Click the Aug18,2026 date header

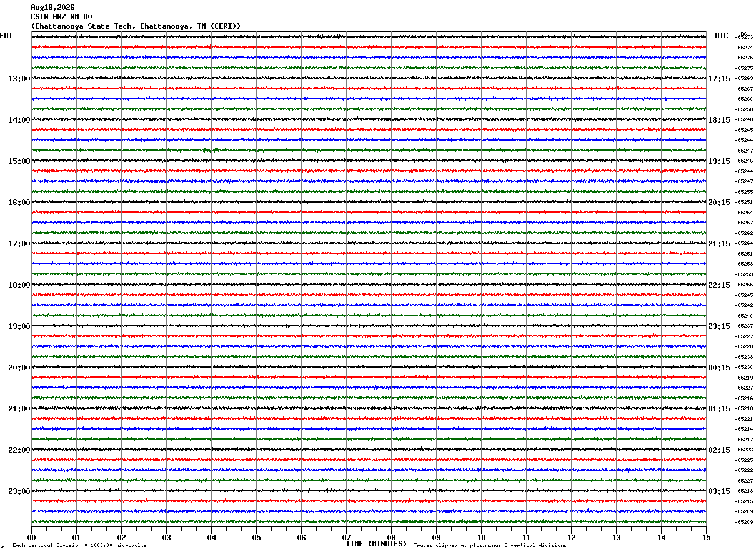52,8
